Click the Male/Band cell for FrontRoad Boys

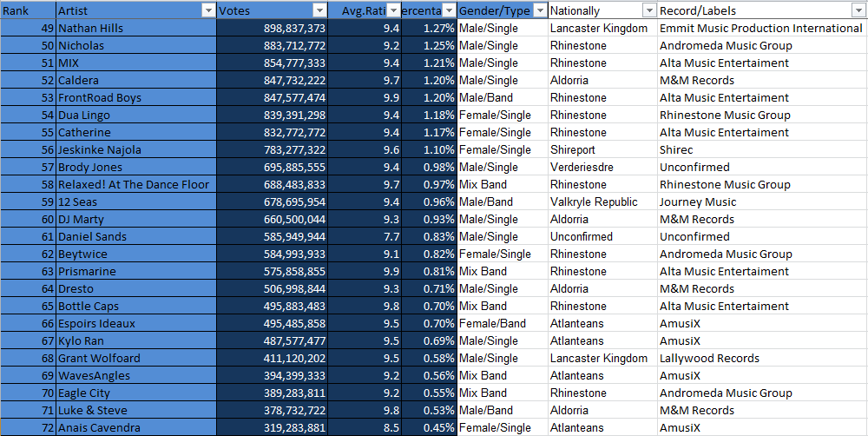[x=503, y=97]
